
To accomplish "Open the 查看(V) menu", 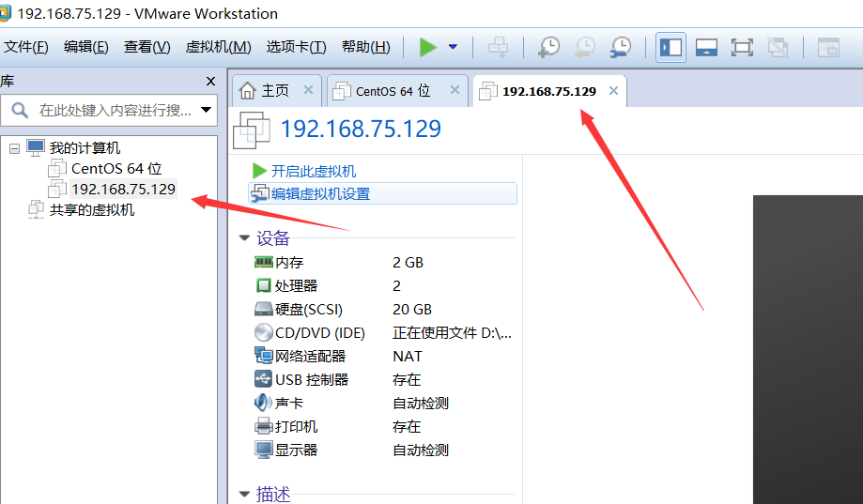I will 146,47.
